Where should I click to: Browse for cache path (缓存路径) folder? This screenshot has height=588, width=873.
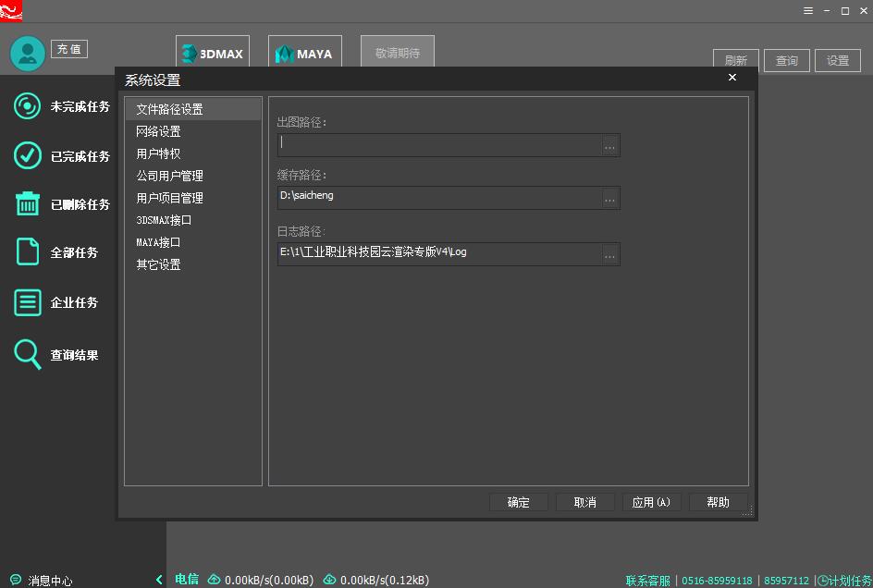pos(609,198)
